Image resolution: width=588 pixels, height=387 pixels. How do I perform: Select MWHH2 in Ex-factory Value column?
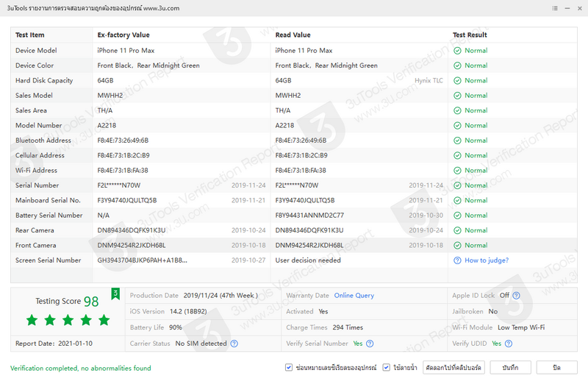tap(110, 96)
